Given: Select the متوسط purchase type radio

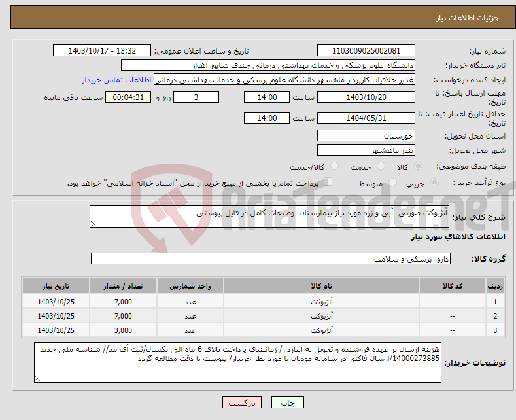Looking at the screenshot, I should tap(392, 183).
